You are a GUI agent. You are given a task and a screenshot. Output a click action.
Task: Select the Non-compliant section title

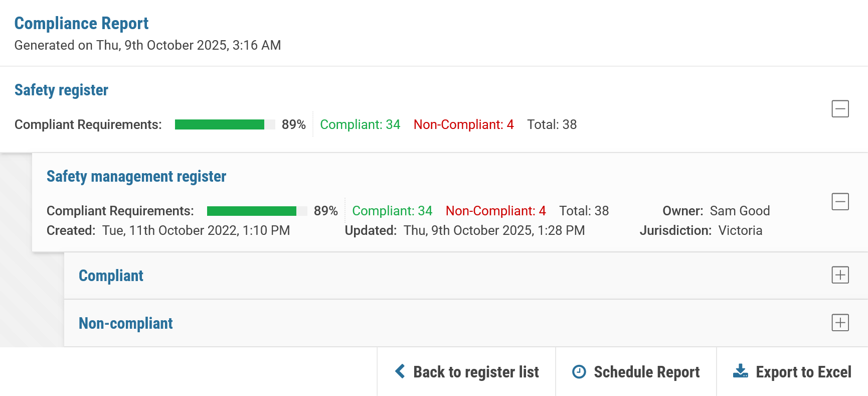(x=126, y=323)
